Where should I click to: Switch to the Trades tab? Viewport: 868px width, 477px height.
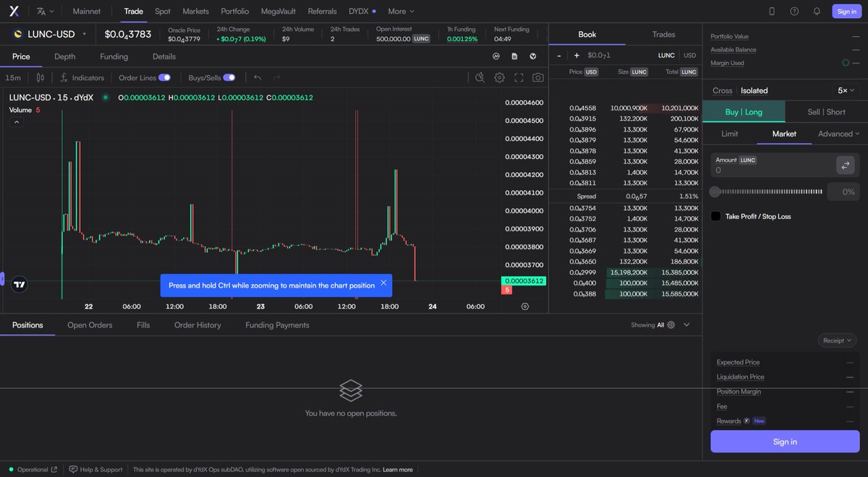[663, 34]
